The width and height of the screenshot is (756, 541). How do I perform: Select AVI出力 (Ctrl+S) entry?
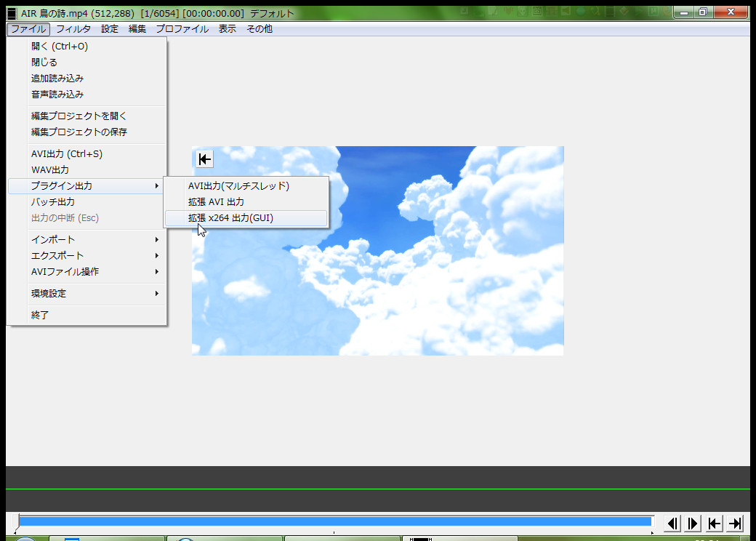[87, 154]
